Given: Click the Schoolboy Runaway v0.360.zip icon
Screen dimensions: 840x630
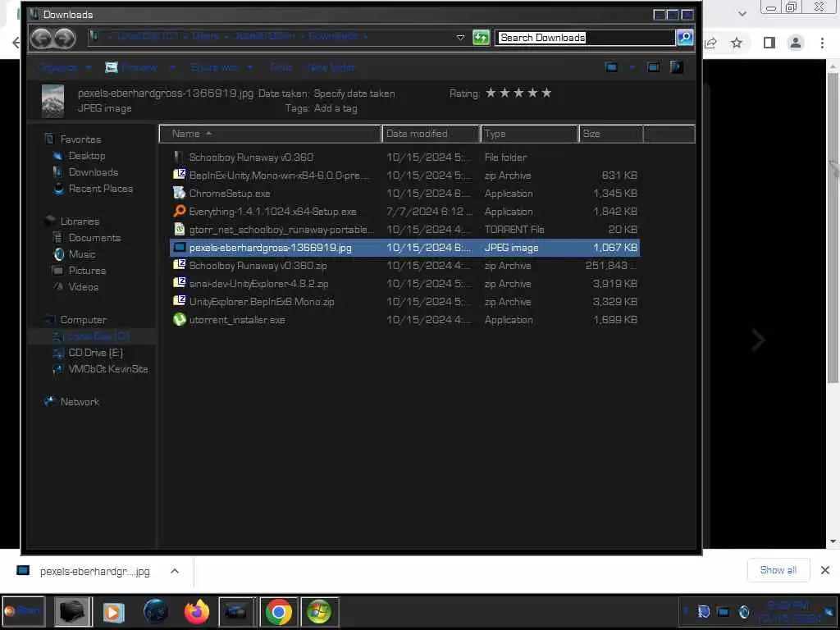Looking at the screenshot, I should [x=180, y=265].
